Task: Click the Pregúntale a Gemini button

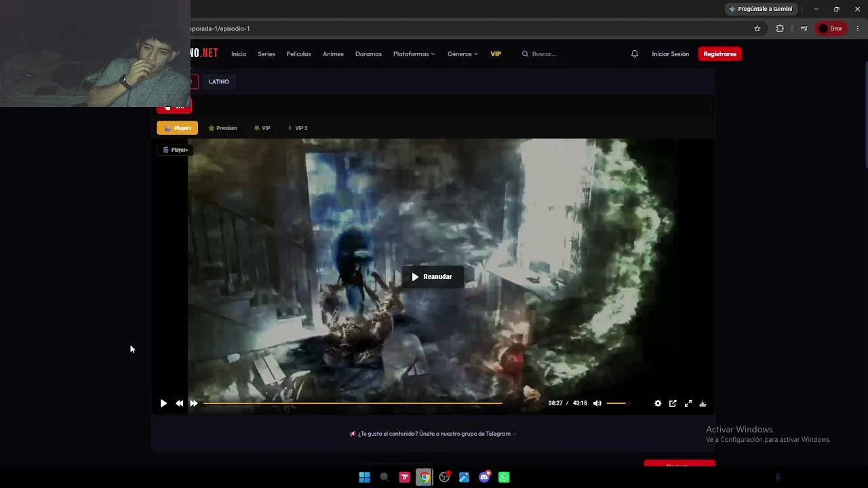Action: pos(760,9)
